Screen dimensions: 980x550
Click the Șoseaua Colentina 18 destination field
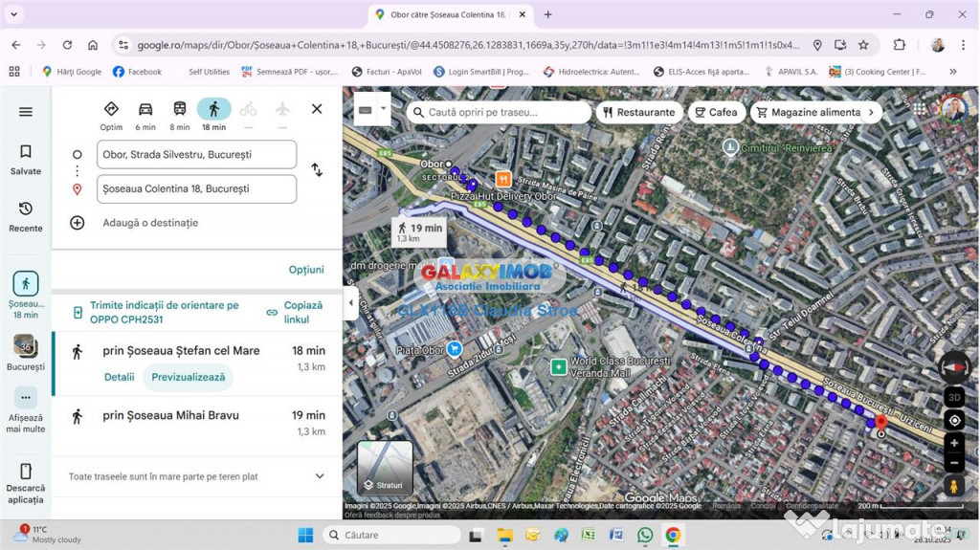pyautogui.click(x=196, y=189)
